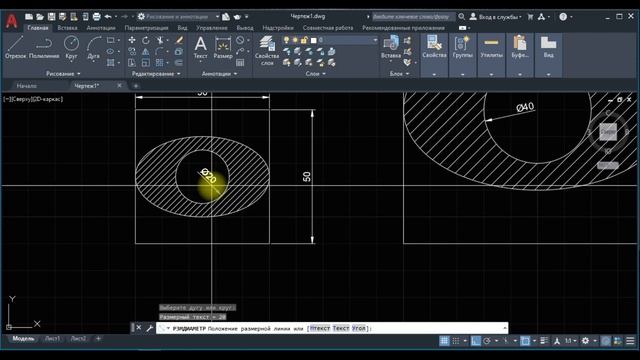Toggle layer on/off lightbulb icon
Screen dimensions: 640x360
(x=286, y=40)
